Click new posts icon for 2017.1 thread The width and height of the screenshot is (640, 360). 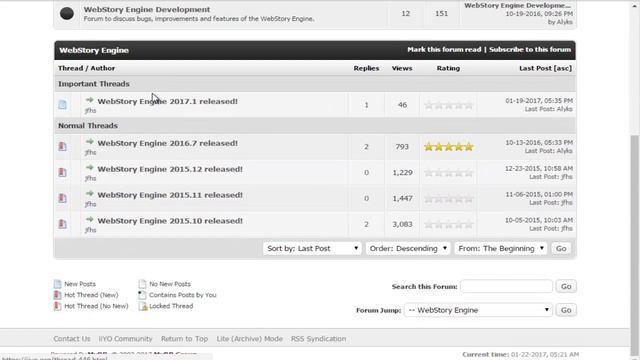62,104
